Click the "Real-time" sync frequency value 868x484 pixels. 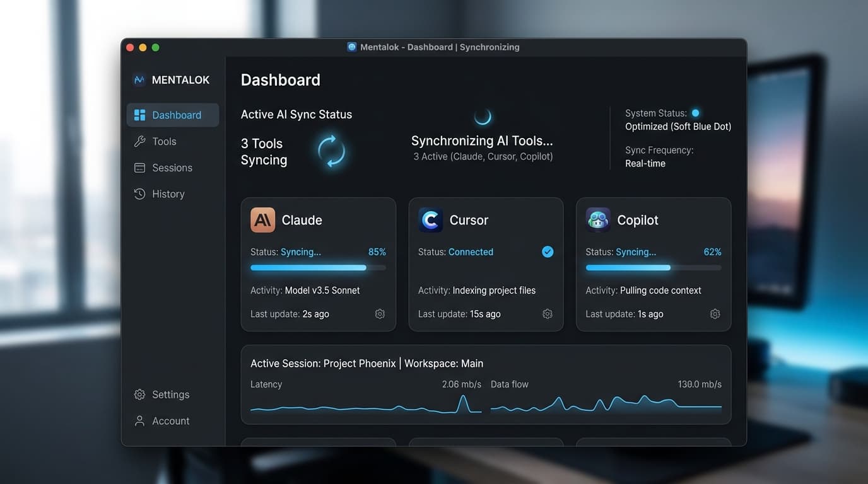coord(645,164)
